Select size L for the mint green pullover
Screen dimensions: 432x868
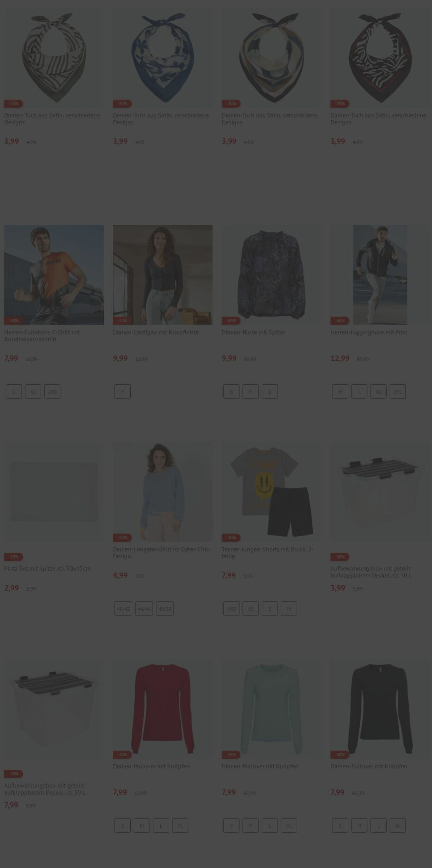tap(270, 825)
